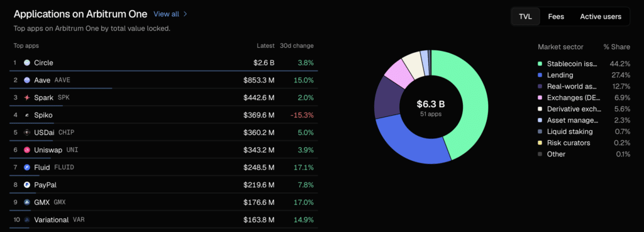The width and height of the screenshot is (644, 232).
Task: Click the Lending legend label
Action: [560, 75]
